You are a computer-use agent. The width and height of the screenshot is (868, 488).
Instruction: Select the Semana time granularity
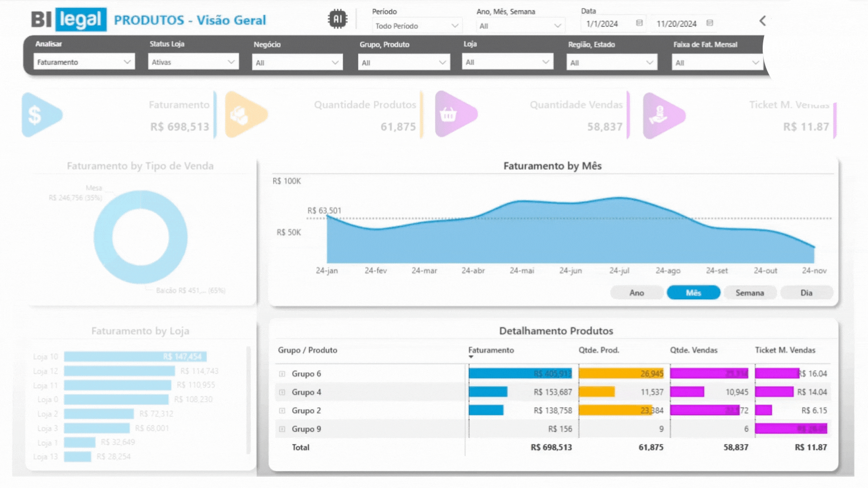click(x=750, y=293)
